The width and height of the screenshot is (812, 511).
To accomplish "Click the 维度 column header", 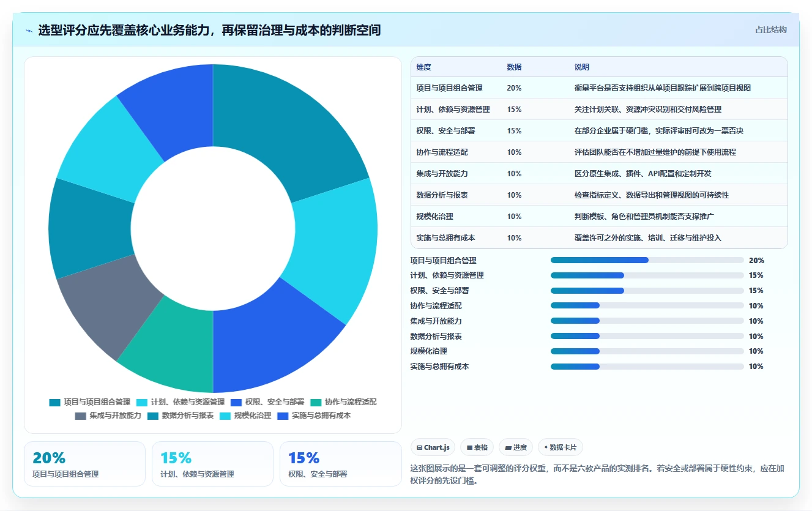I will [x=423, y=67].
